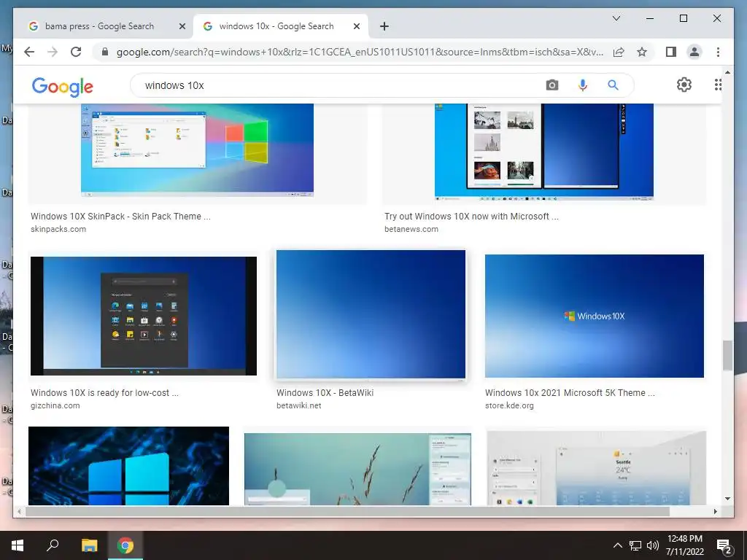Image resolution: width=747 pixels, height=560 pixels.
Task: Click the horizontal scroll-left arrow
Action: click(x=19, y=511)
